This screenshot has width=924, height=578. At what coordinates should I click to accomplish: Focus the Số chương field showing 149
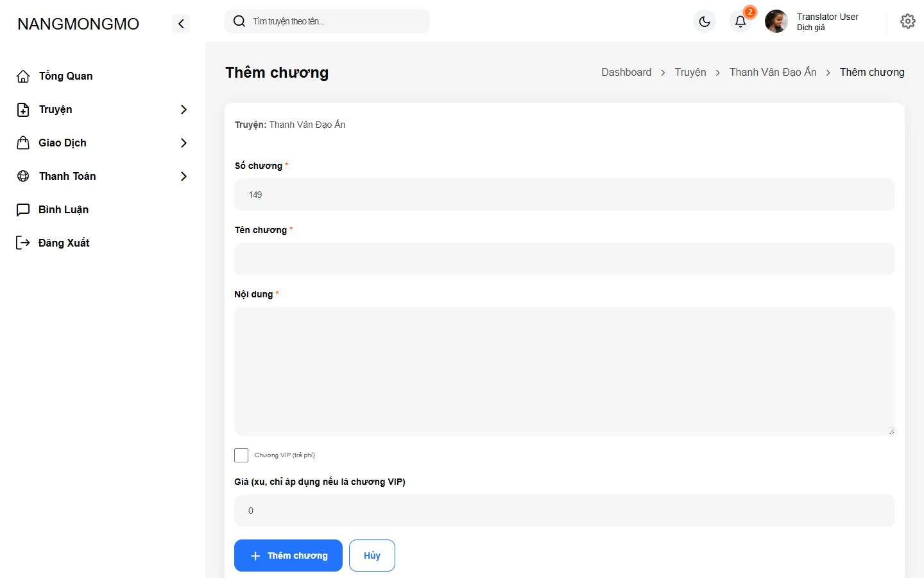click(565, 195)
